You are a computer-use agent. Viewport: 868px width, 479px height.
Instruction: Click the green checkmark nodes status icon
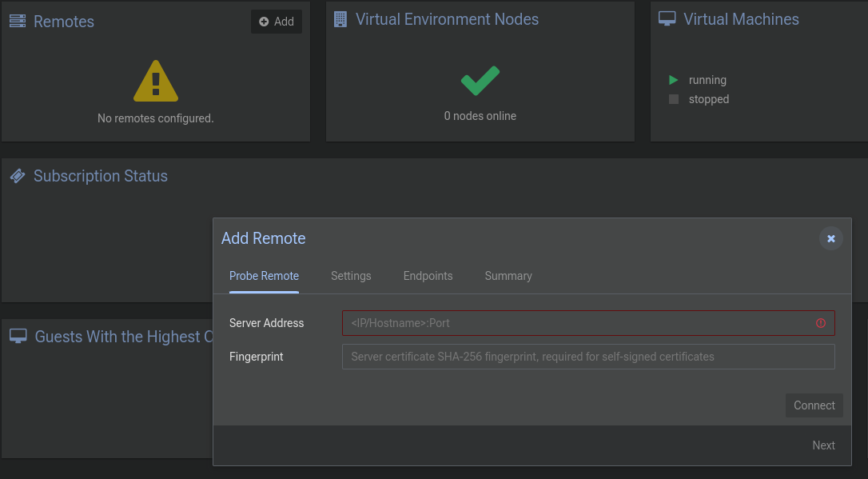tap(480, 81)
